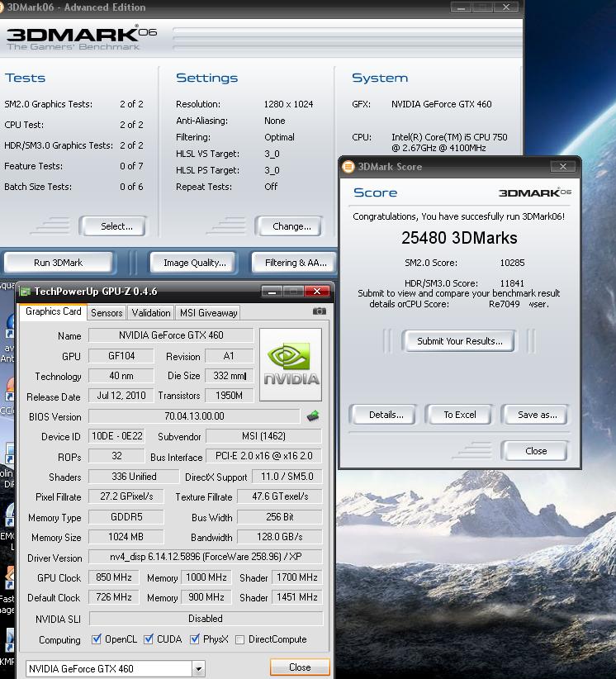Click the 25480 3DMarks score text
Screen dimensions: 616x679
tap(459, 238)
